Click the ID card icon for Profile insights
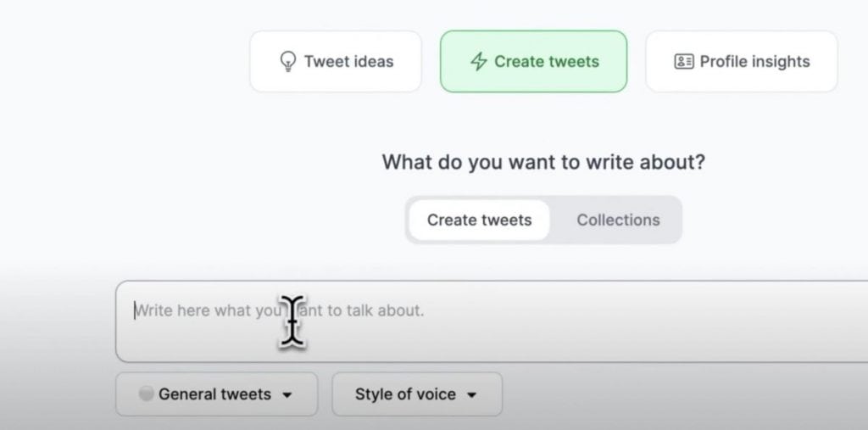868x430 pixels. 684,62
